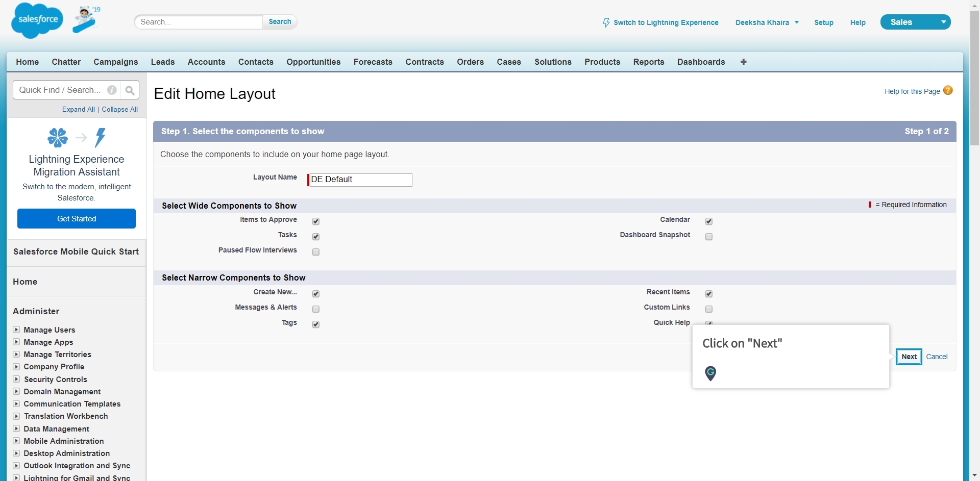Click the G pin icon in the tooltip
The image size is (980, 481).
click(x=710, y=373)
